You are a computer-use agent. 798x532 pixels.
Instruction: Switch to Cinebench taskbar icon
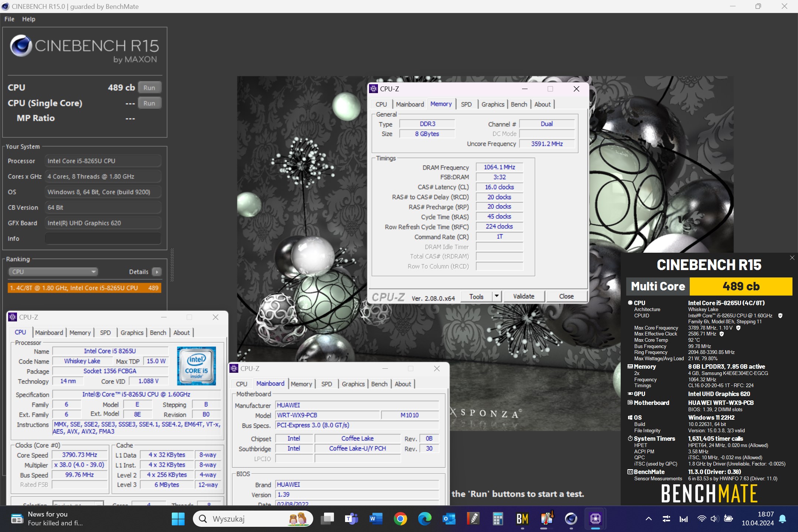[x=571, y=519]
